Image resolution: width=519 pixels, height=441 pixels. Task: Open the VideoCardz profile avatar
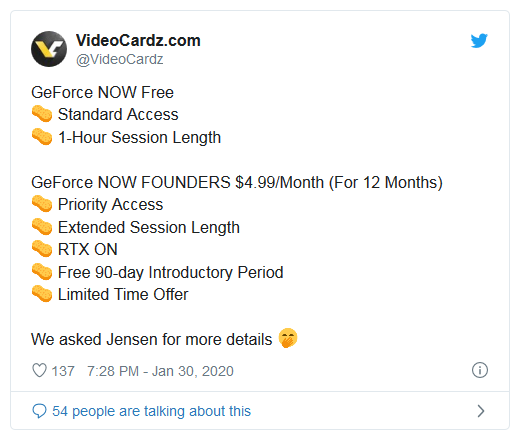pyautogui.click(x=49, y=49)
